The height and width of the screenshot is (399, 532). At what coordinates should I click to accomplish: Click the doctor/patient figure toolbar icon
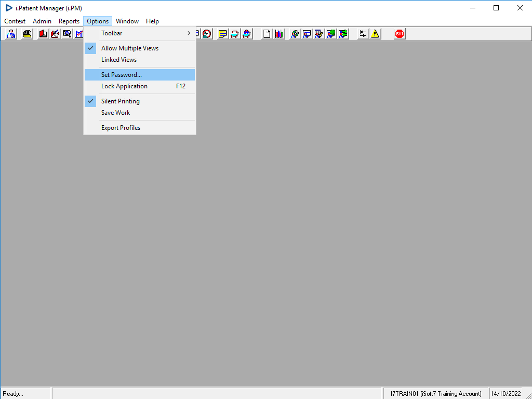11,34
